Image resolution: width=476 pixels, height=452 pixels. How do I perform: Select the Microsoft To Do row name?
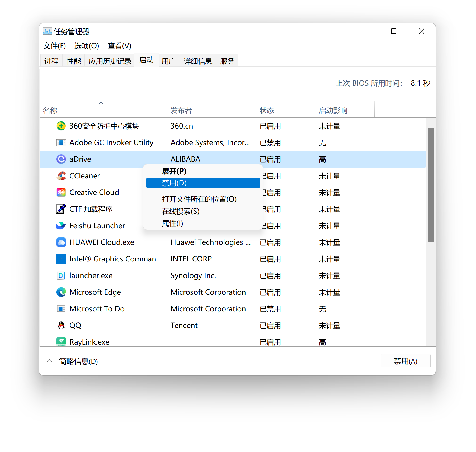97,309
